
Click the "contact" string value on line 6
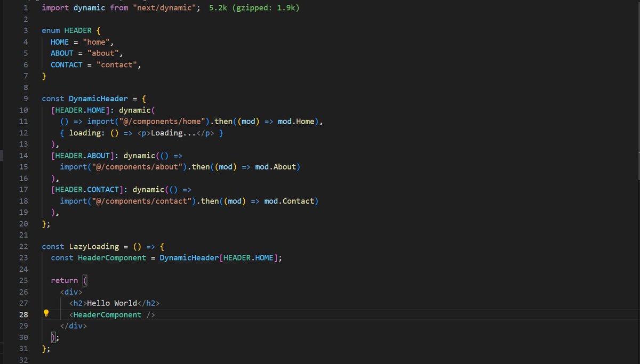(117, 64)
